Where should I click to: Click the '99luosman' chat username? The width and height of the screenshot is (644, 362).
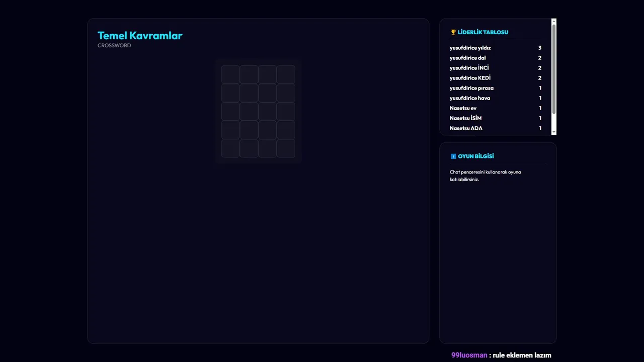pyautogui.click(x=469, y=355)
